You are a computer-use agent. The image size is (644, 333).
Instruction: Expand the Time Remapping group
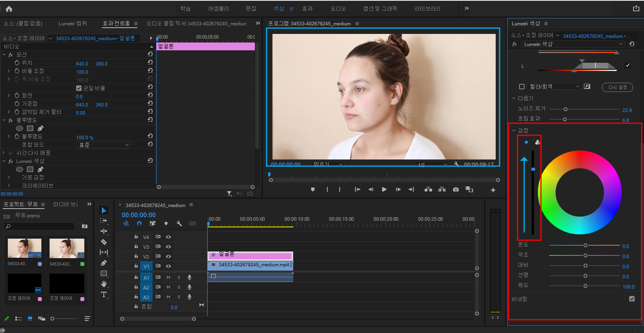click(x=4, y=153)
